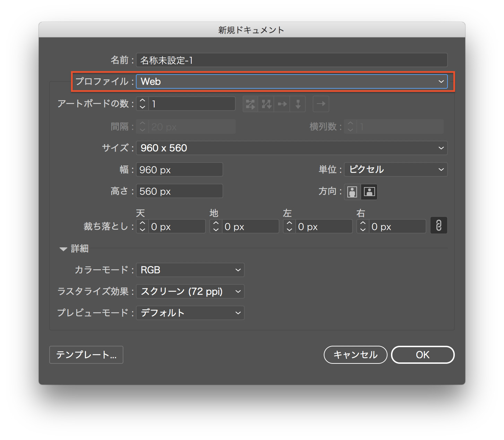Choose the arrange by column icon
The image size is (504, 440).
pos(298,104)
